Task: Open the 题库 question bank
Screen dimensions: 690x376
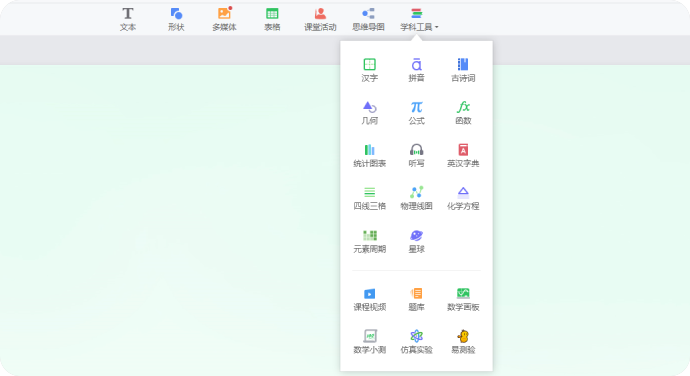Action: click(416, 299)
